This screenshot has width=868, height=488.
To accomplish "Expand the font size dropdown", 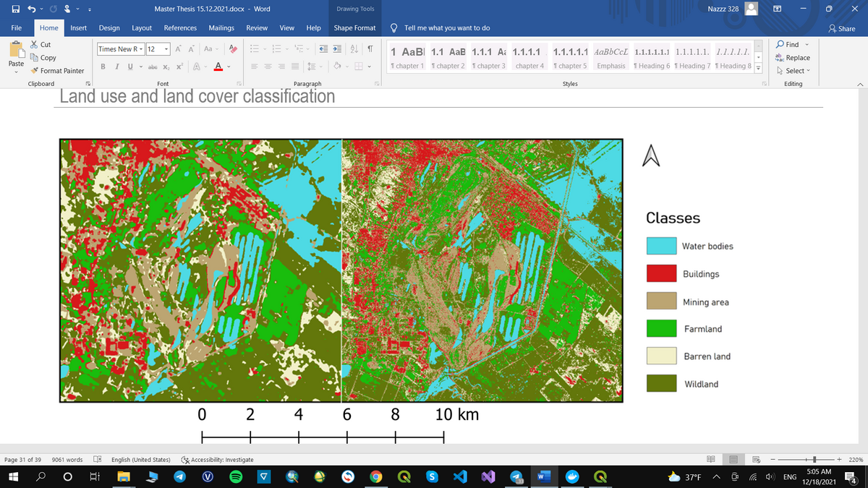I will click(x=167, y=49).
